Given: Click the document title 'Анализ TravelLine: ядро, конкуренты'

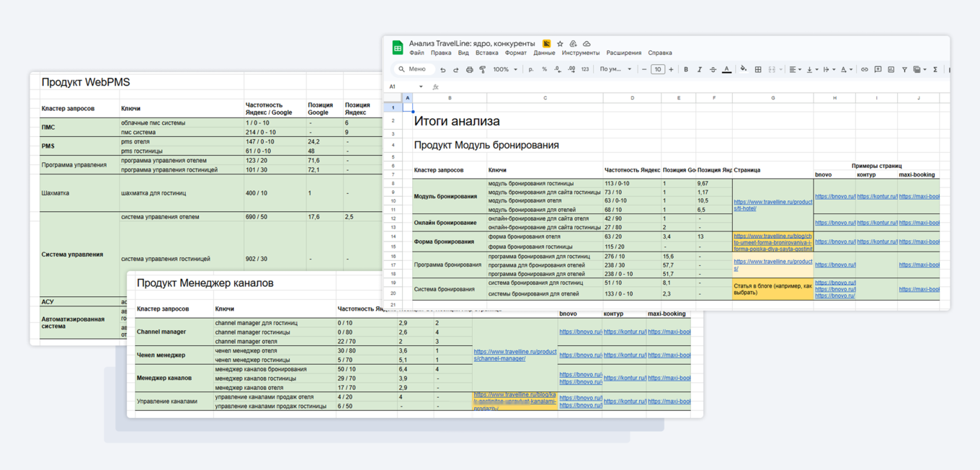Looking at the screenshot, I should click(472, 44).
